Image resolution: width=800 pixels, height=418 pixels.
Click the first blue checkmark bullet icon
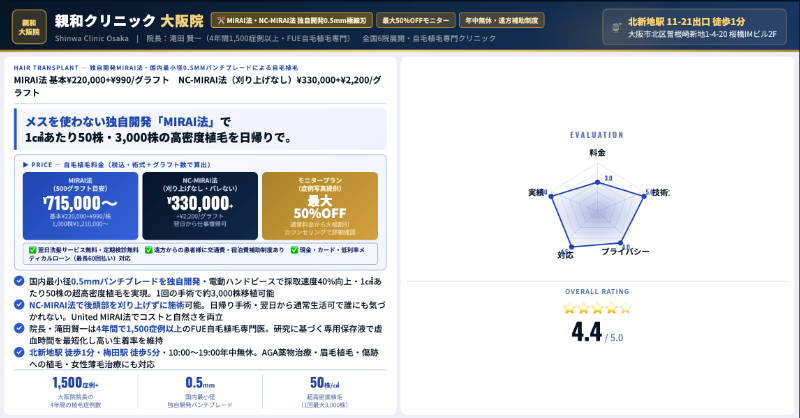coord(19,281)
